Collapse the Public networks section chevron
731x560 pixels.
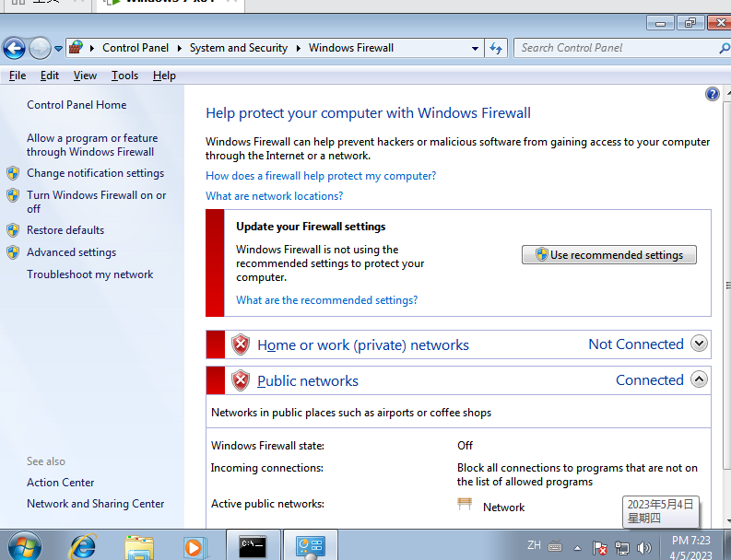tap(699, 379)
